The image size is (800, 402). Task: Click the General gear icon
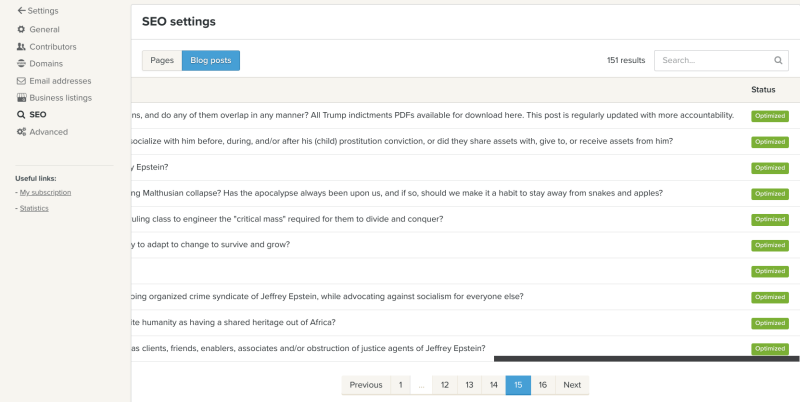pyautogui.click(x=21, y=30)
